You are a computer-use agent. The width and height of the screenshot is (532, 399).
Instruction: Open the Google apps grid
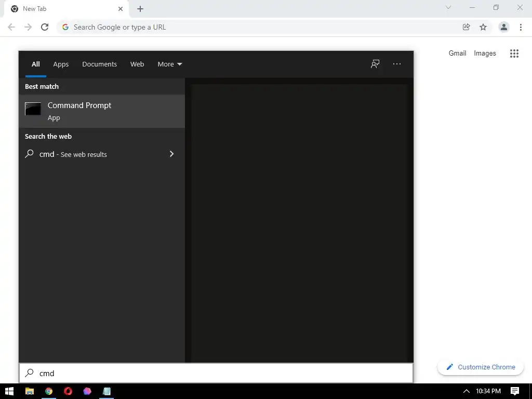coord(514,54)
